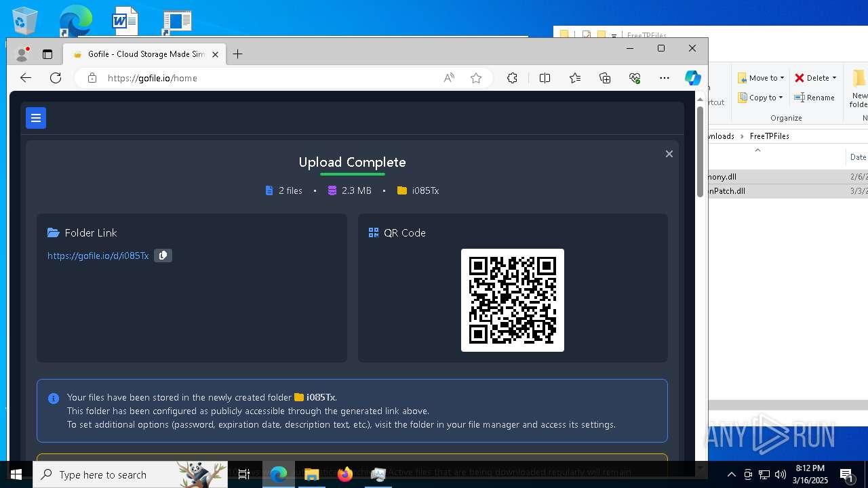Add this page to favorites star
Viewport: 868px width, 488px height.
[x=476, y=78]
